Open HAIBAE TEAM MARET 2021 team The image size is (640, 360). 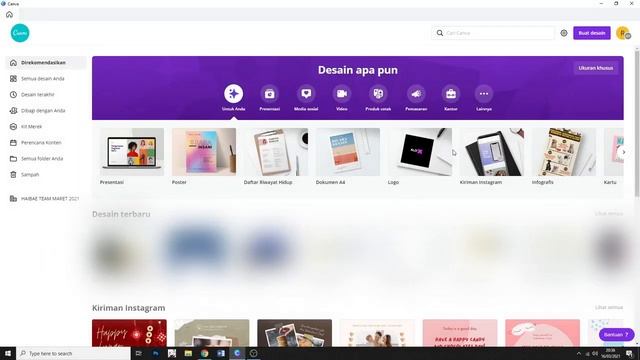46,199
